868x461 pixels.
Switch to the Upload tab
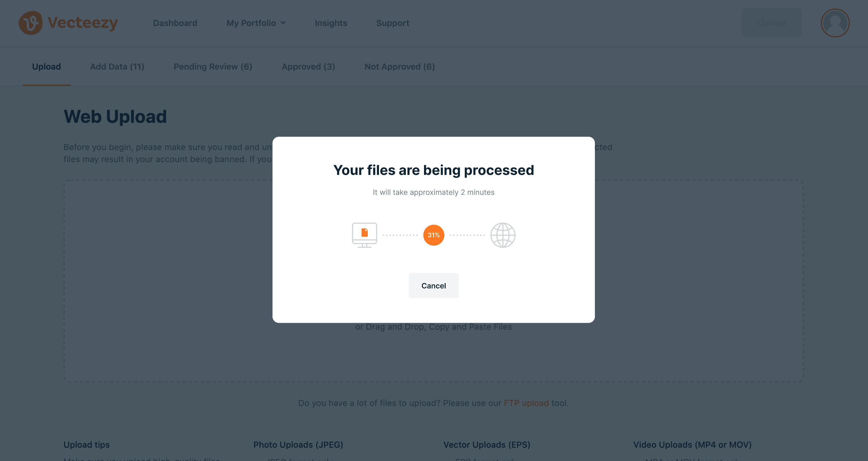pyautogui.click(x=47, y=67)
